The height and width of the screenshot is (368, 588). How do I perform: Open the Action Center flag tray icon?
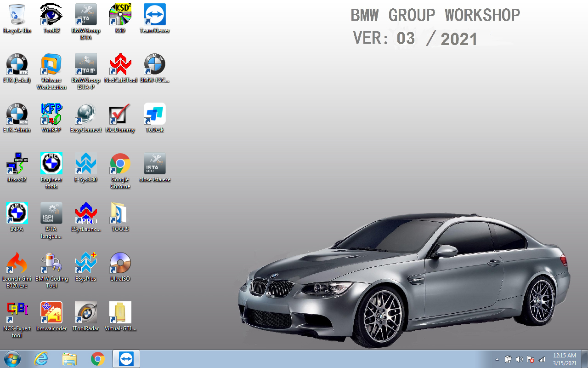[x=531, y=359]
